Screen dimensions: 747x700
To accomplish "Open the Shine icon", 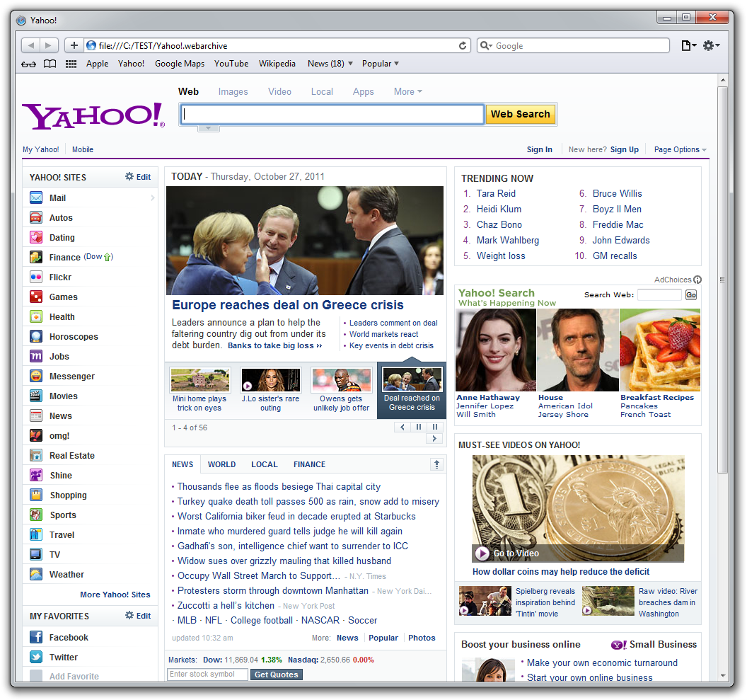I will point(36,475).
